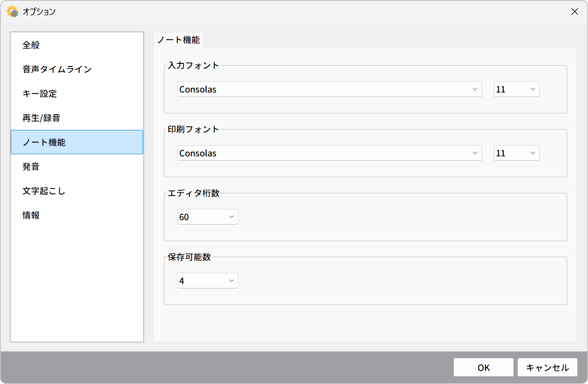The width and height of the screenshot is (588, 384).
Task: Click the キャンセル button
Action: pos(548,367)
